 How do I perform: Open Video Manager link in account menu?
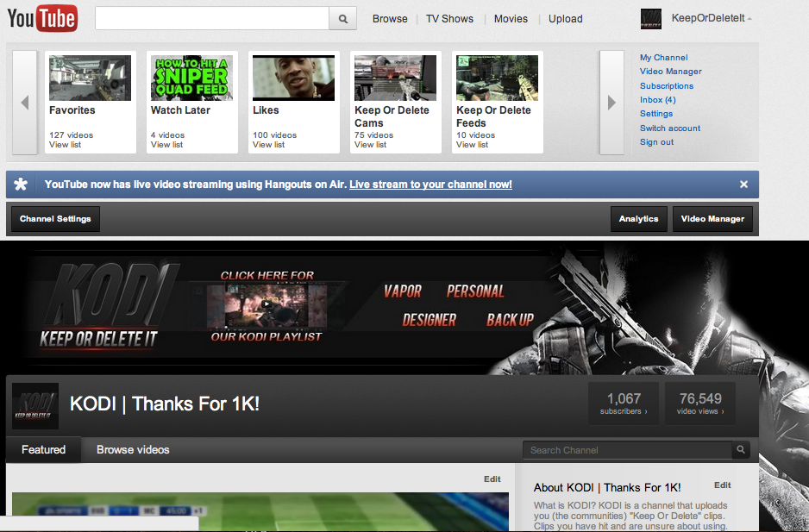[671, 72]
